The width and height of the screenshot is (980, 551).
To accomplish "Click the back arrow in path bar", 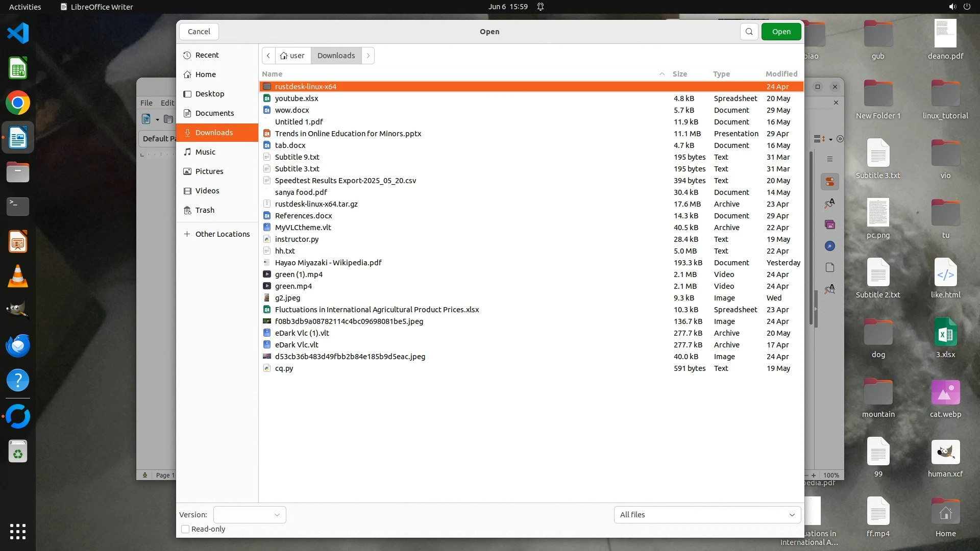I will pyautogui.click(x=268, y=56).
